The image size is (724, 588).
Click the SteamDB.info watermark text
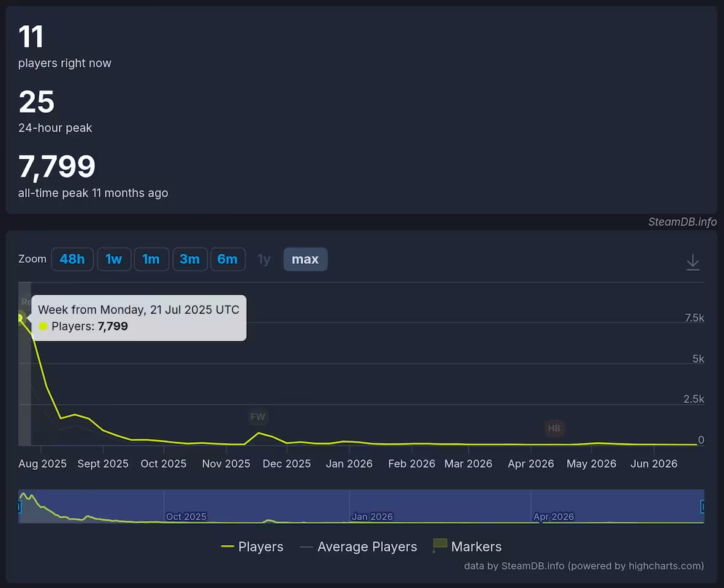coord(682,222)
